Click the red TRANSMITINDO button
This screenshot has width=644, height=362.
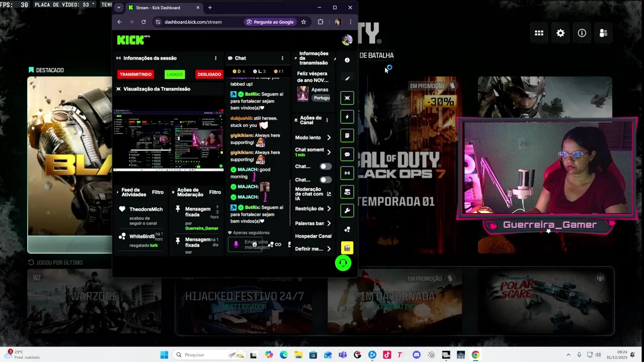(x=135, y=74)
